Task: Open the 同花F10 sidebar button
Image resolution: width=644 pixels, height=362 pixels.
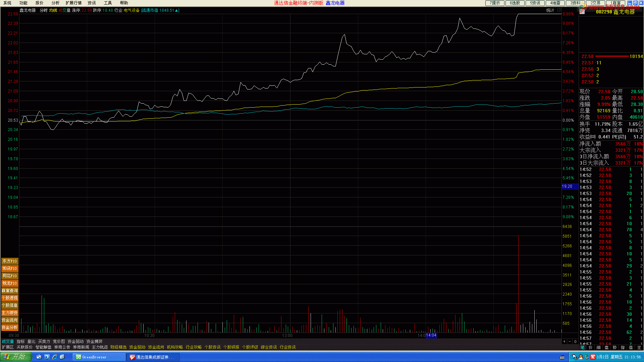Action: (x=10, y=276)
